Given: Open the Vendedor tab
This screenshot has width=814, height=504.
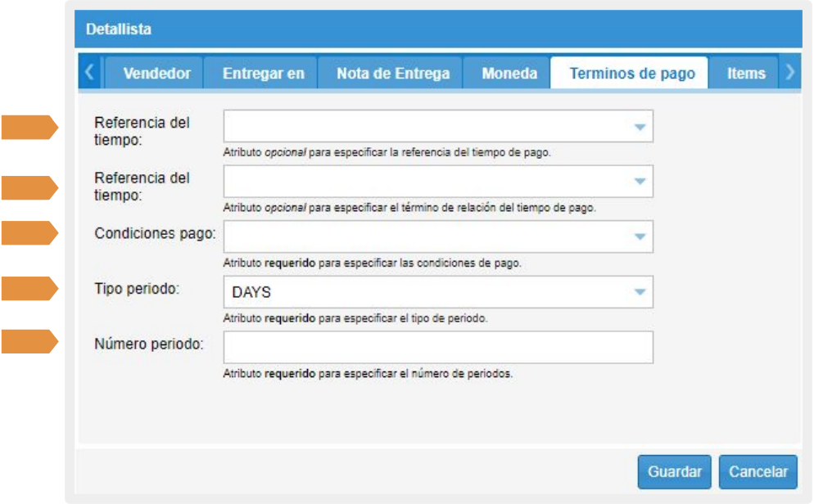Looking at the screenshot, I should tap(156, 74).
